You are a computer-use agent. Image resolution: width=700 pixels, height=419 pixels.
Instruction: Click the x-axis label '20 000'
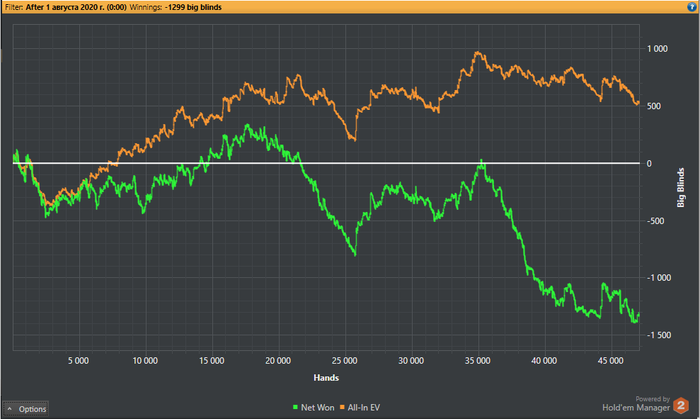point(278,361)
